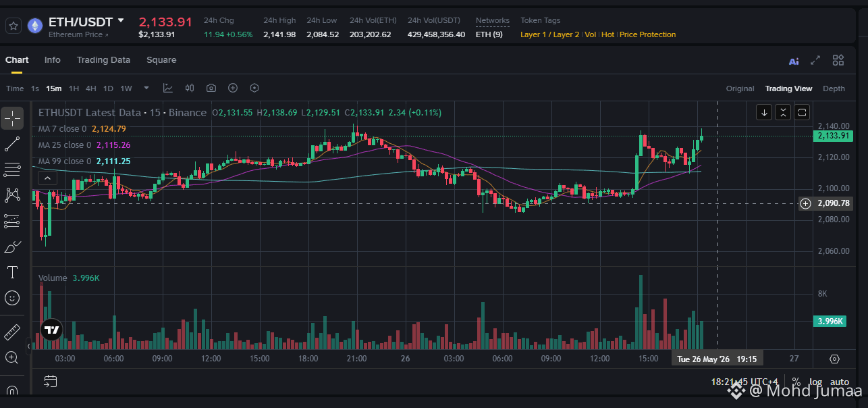Screen dimensions: 868x408
Task: Select the forecasting position tool
Action: click(x=12, y=221)
